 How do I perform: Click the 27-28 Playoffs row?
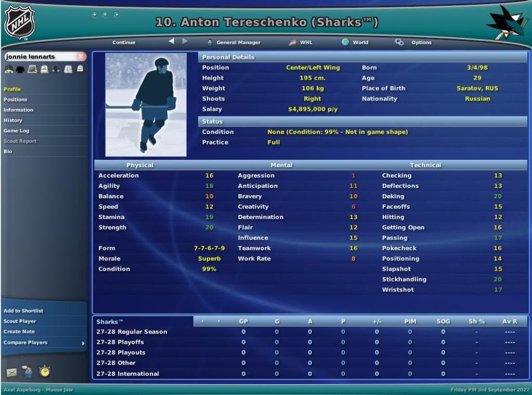click(310, 342)
